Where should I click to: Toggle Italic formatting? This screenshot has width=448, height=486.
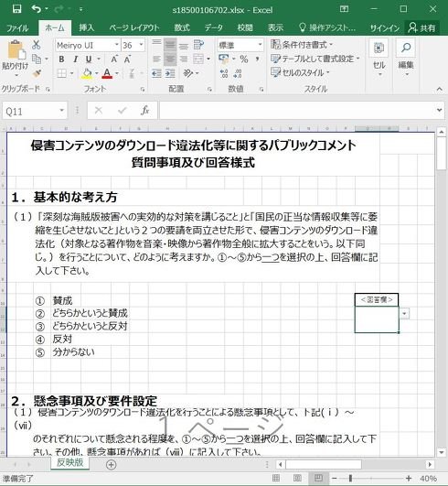click(75, 59)
